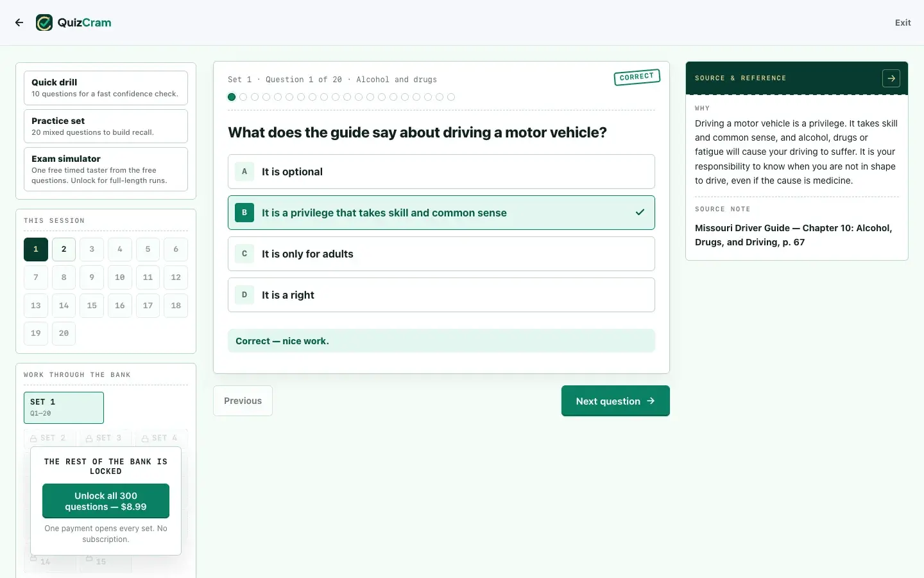Jump to session question 2

pyautogui.click(x=64, y=249)
